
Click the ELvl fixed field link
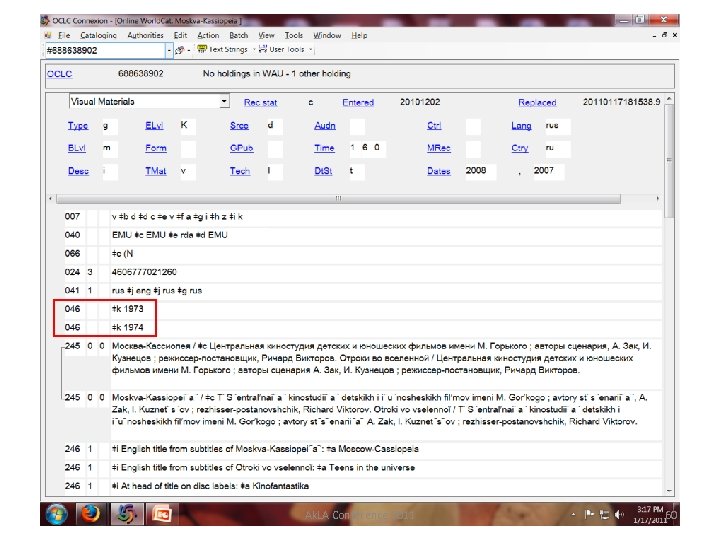(154, 126)
